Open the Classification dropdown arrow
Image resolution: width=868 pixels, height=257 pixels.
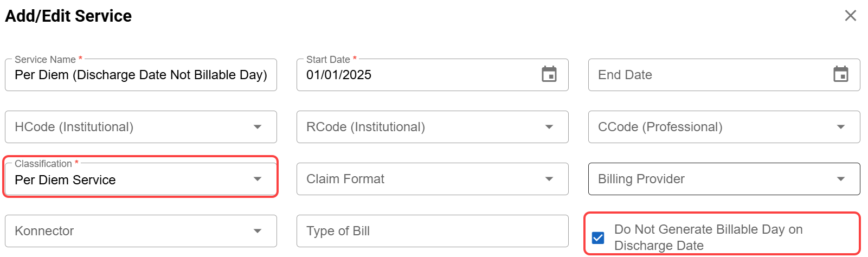(258, 179)
